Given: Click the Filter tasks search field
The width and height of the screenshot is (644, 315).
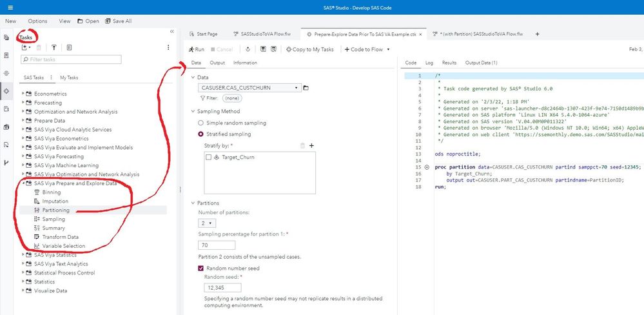Looking at the screenshot, I should tap(71, 60).
